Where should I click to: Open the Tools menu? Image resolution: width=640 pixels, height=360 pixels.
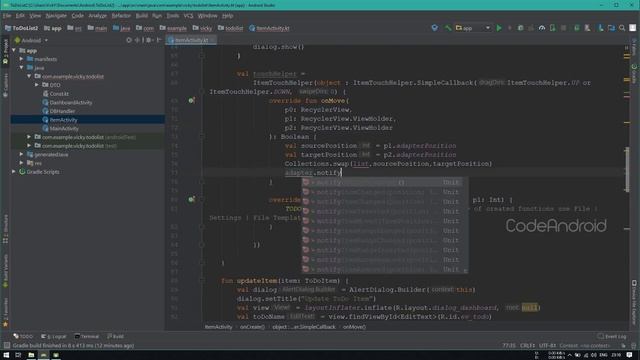(173, 16)
